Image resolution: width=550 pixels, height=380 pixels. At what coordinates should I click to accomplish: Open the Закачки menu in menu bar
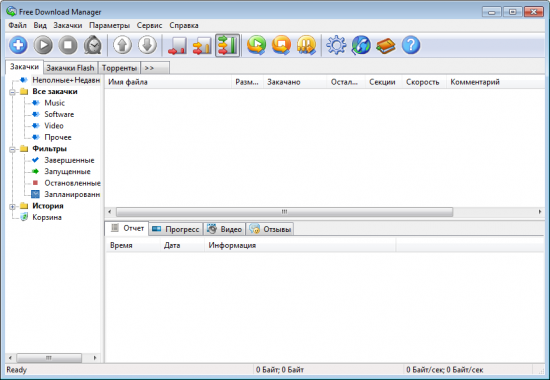point(68,25)
